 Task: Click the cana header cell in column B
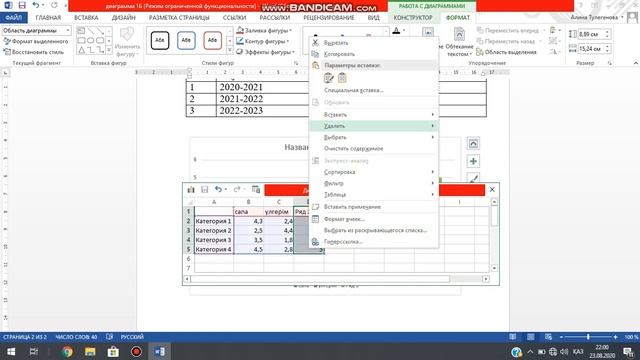point(249,212)
